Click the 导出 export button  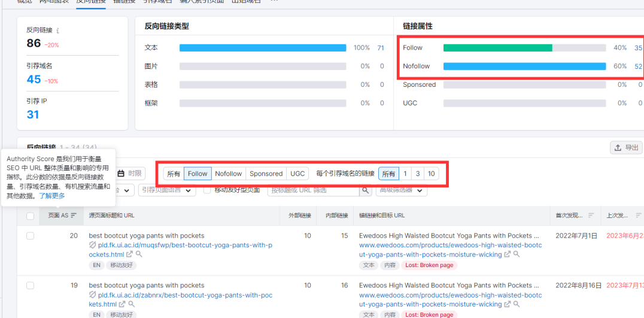(x=626, y=148)
